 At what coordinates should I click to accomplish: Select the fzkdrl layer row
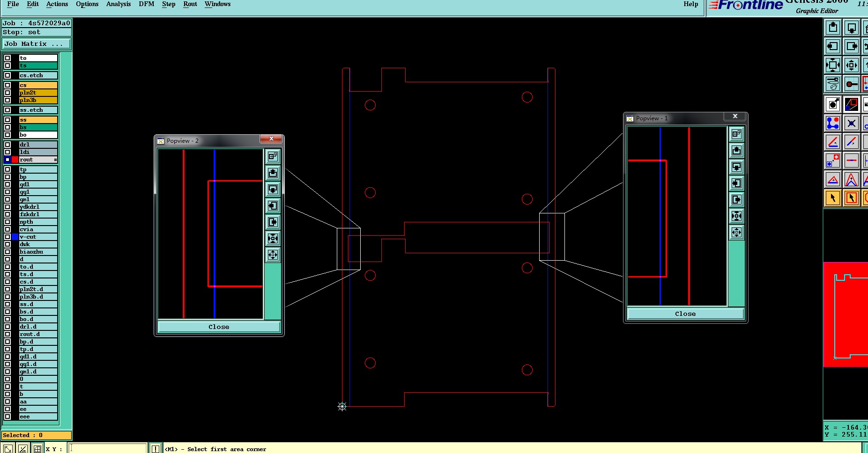38,214
